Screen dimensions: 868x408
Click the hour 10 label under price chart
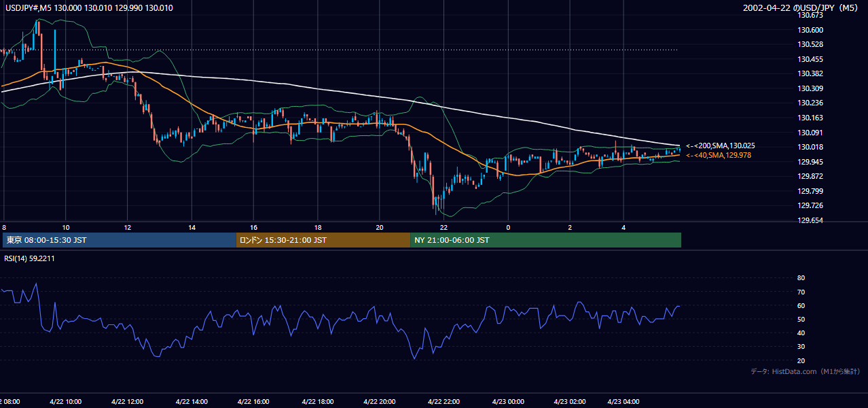click(x=65, y=227)
